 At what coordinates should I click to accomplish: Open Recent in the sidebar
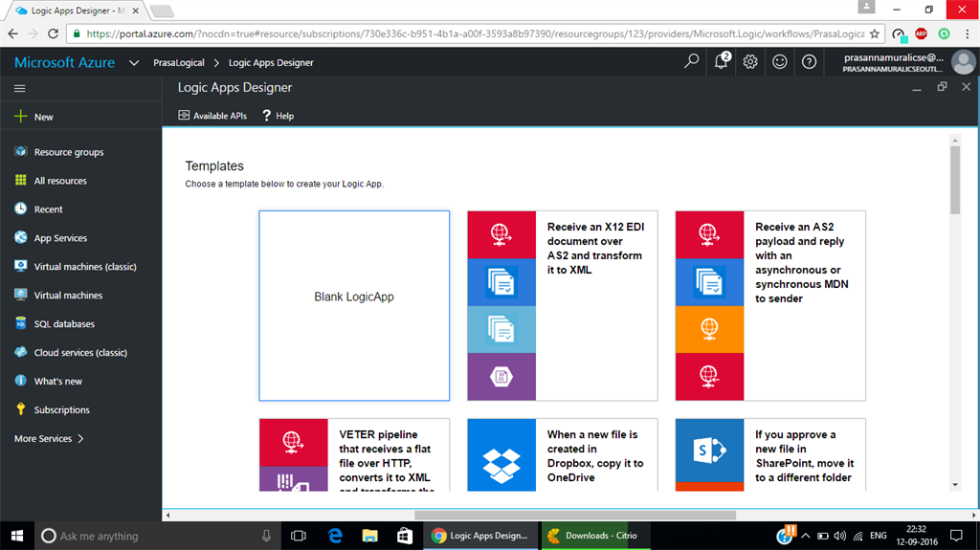click(48, 209)
